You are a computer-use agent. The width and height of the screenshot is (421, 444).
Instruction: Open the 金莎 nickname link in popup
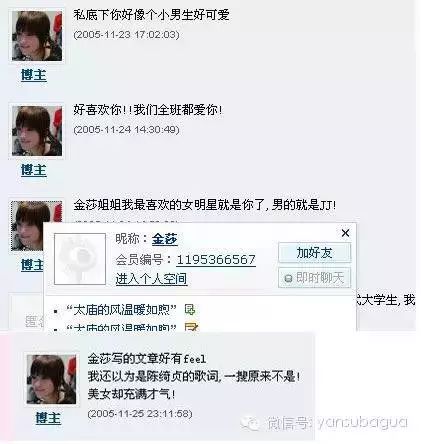coord(165,239)
